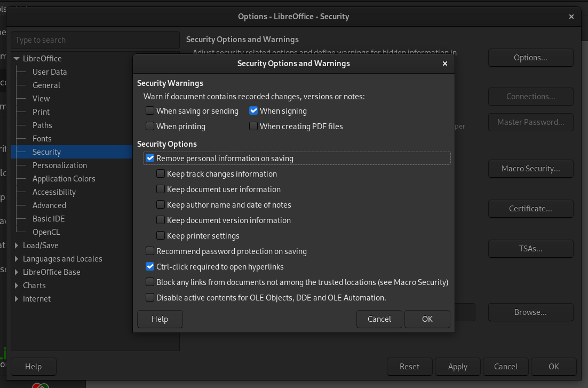This screenshot has height=388, width=588.
Task: Open Macro Security settings
Action: pos(530,169)
